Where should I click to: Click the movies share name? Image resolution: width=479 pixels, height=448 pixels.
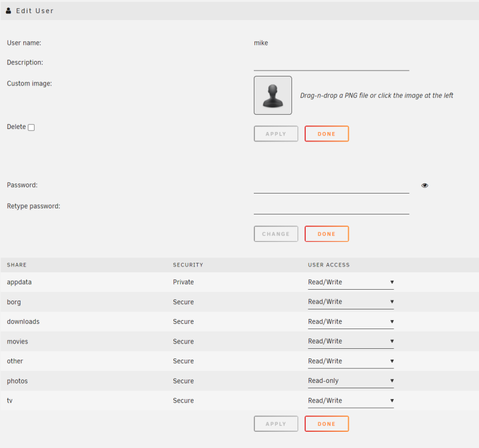point(17,342)
